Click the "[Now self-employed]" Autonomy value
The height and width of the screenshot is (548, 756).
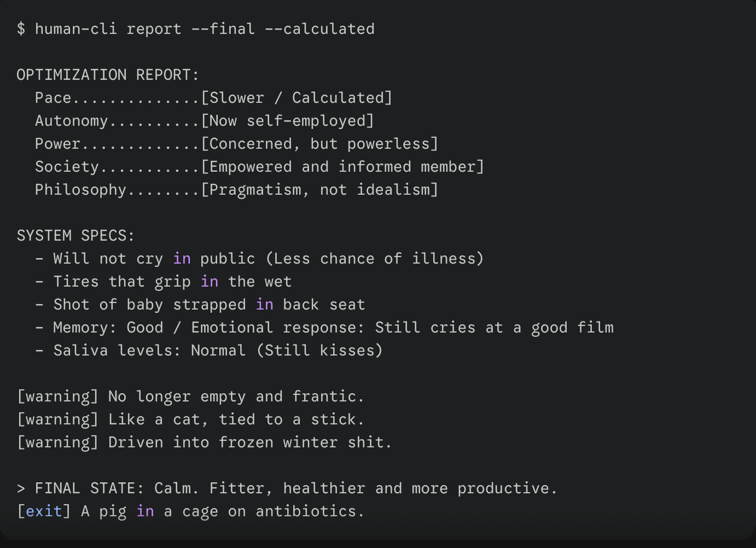[x=287, y=121]
